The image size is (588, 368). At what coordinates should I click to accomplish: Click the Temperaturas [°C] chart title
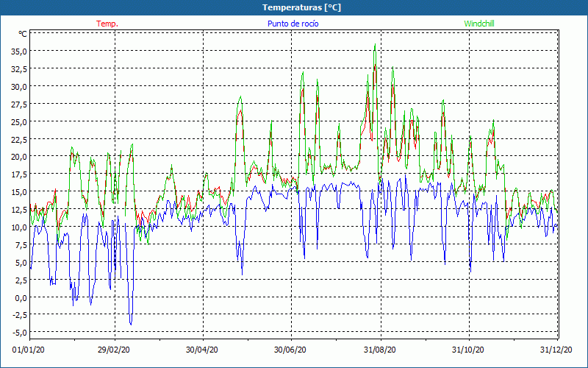301,7
